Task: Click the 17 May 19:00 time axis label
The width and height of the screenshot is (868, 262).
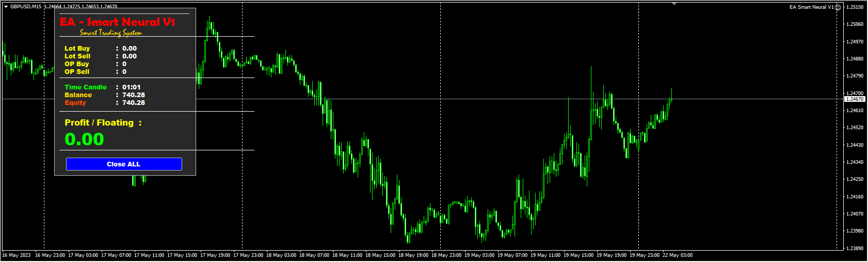Action: [215, 255]
